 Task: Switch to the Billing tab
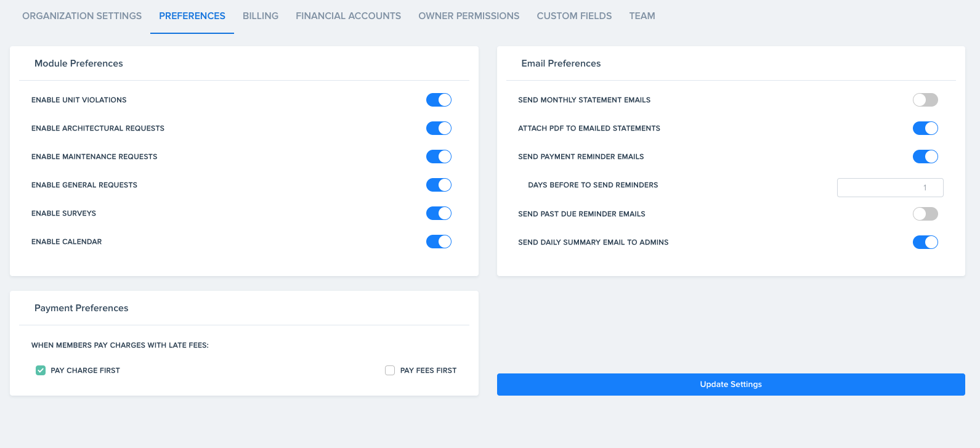(261, 16)
